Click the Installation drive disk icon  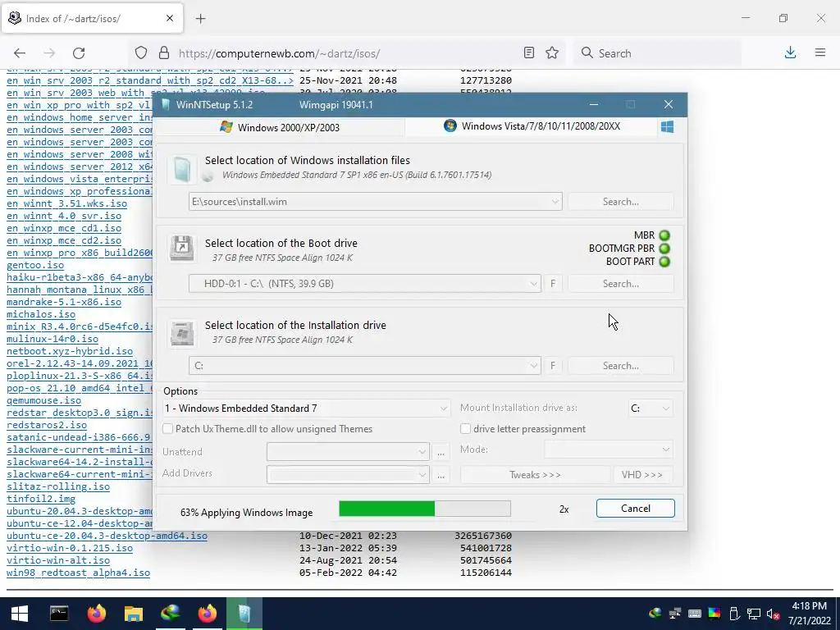pos(181,333)
